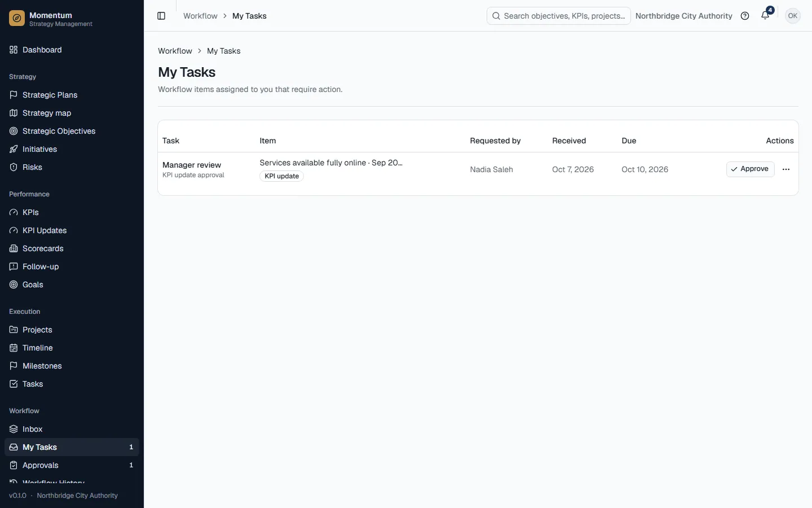Screen dimensions: 812x508
Task: Navigate to Strategy map
Action: [72, 113]
